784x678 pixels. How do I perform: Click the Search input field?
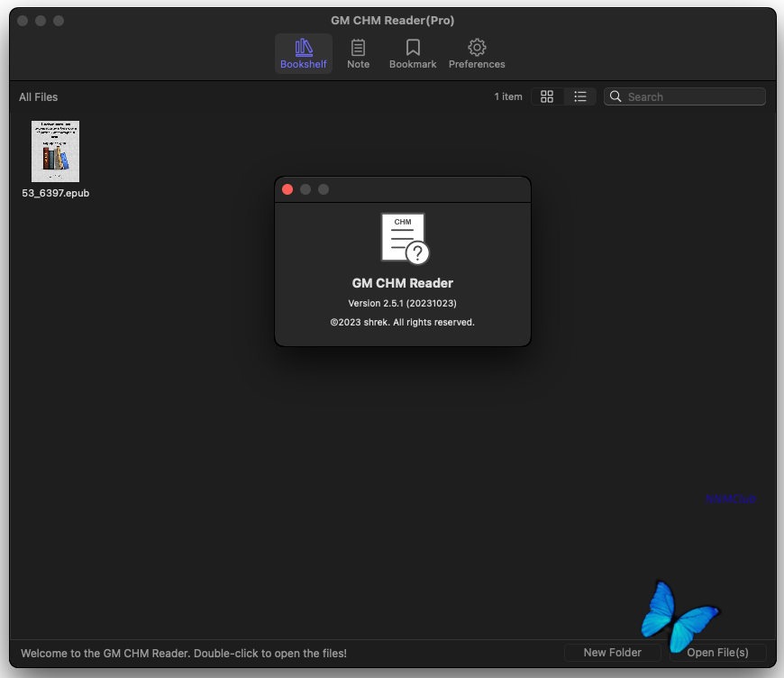point(685,96)
